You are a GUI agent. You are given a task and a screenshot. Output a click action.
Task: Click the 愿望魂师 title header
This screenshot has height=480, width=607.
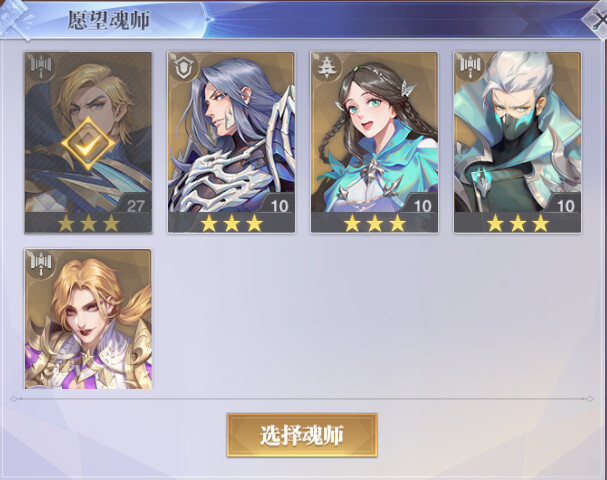tap(108, 20)
